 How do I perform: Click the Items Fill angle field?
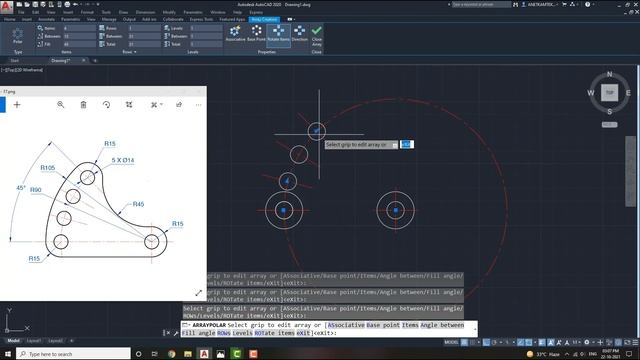tap(79, 44)
